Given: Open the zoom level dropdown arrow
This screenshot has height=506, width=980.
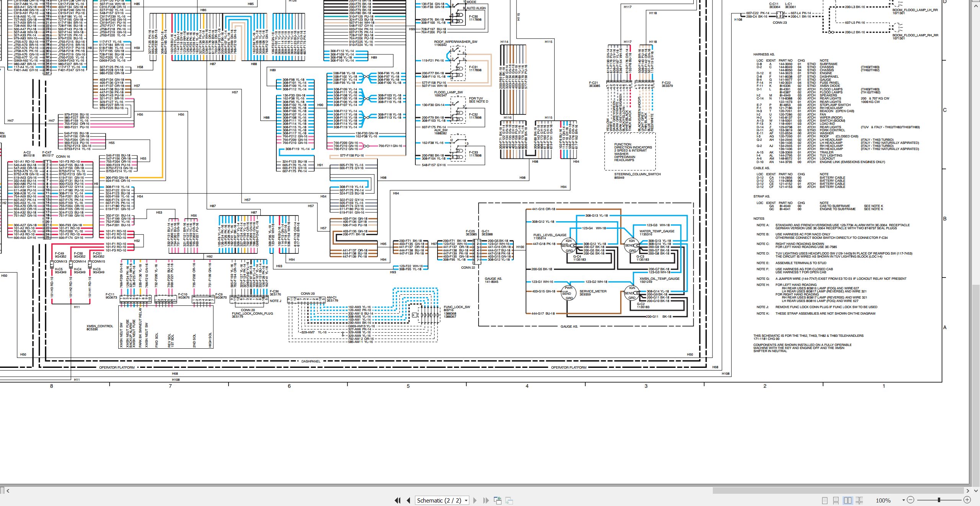Looking at the screenshot, I should point(903,500).
